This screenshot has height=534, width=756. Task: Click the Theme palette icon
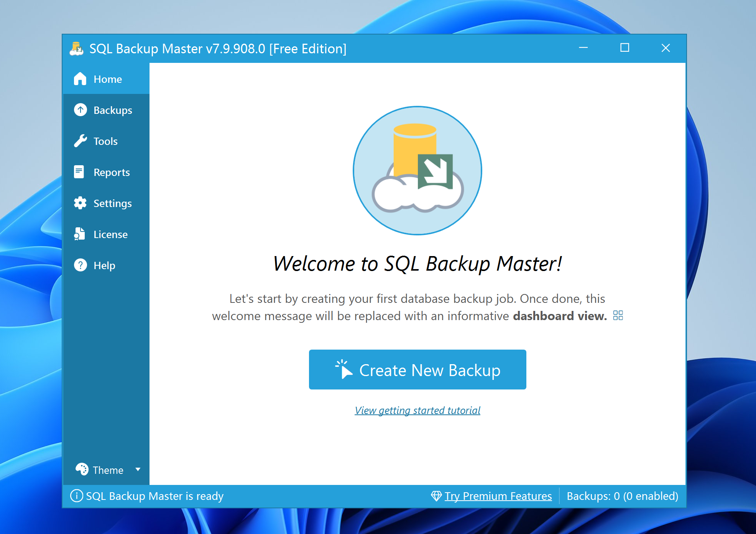tap(82, 469)
